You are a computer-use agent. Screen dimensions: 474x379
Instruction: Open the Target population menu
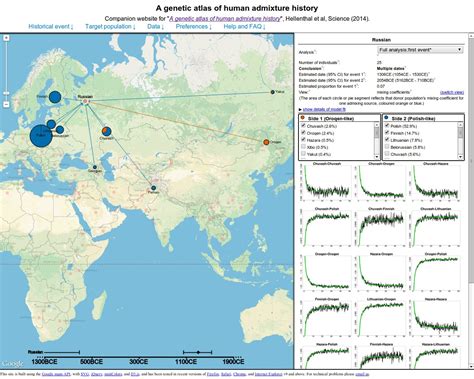110,27
